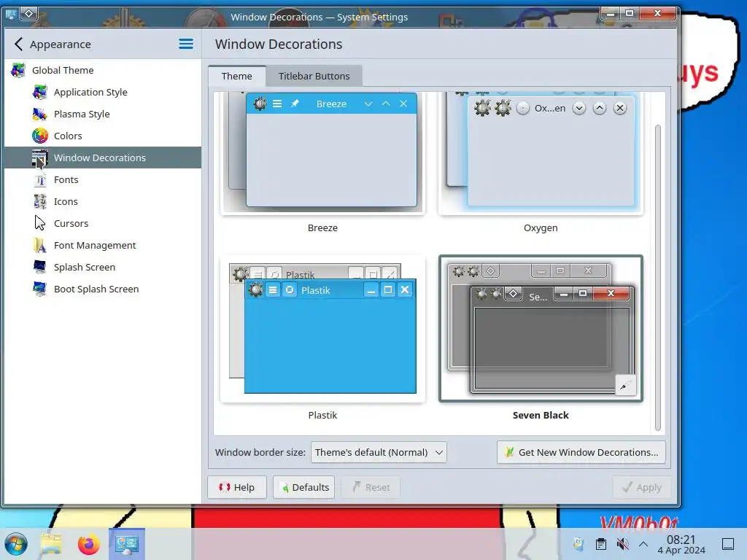Open Cursors settings

(102, 223)
